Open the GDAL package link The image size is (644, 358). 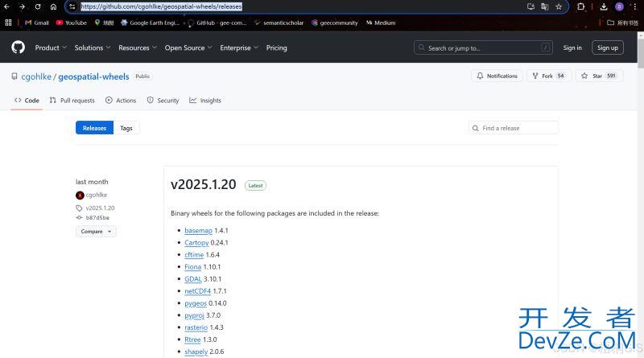pyautogui.click(x=193, y=279)
